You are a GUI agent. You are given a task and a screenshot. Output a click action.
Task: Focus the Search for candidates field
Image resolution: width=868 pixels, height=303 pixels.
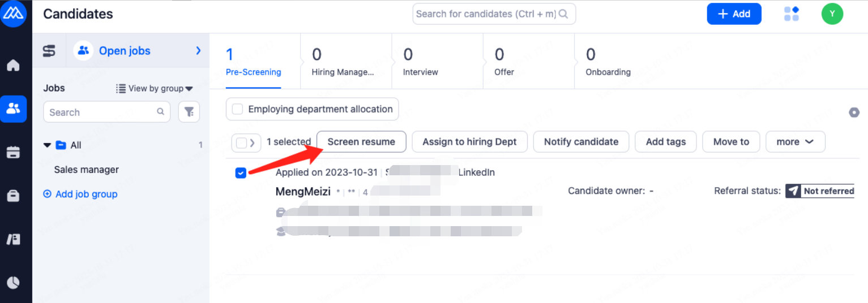[487, 14]
